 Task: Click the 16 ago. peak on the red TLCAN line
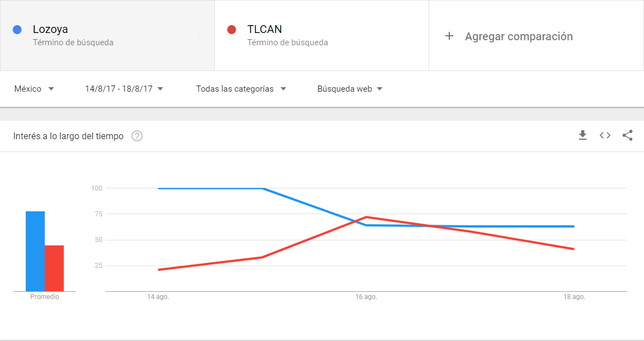click(x=366, y=217)
